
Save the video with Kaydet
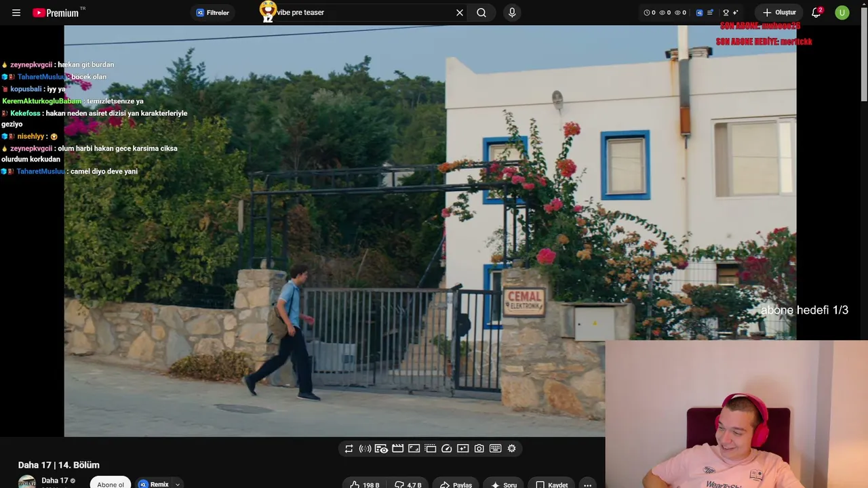[552, 485]
